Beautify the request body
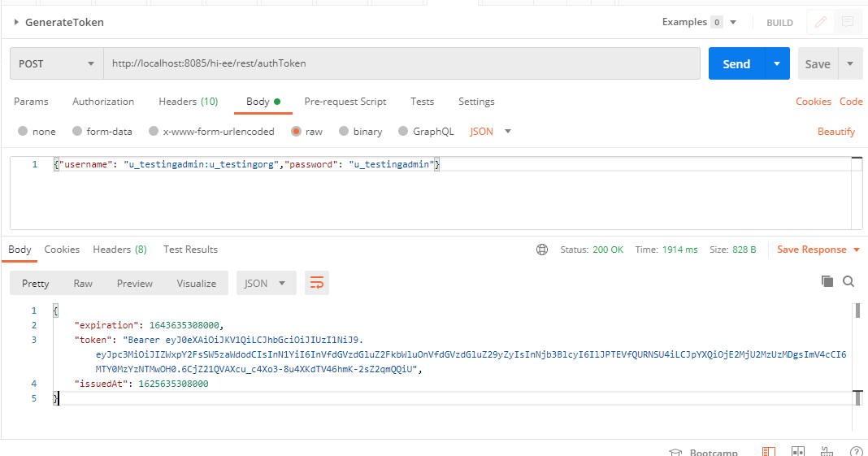Image resolution: width=868 pixels, height=456 pixels. coord(835,131)
